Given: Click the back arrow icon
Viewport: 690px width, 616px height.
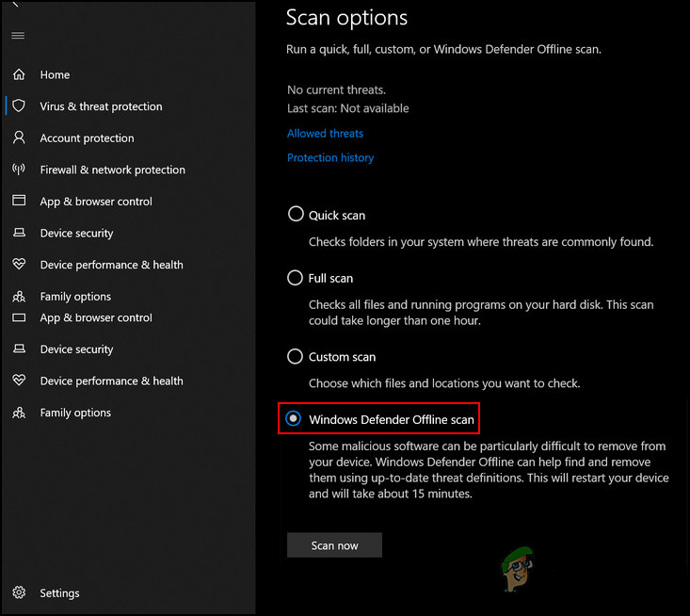Looking at the screenshot, I should click(x=15, y=6).
